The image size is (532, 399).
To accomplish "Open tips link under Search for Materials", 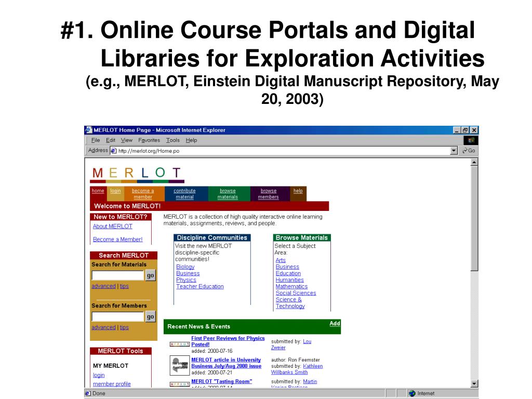I will coord(124,286).
